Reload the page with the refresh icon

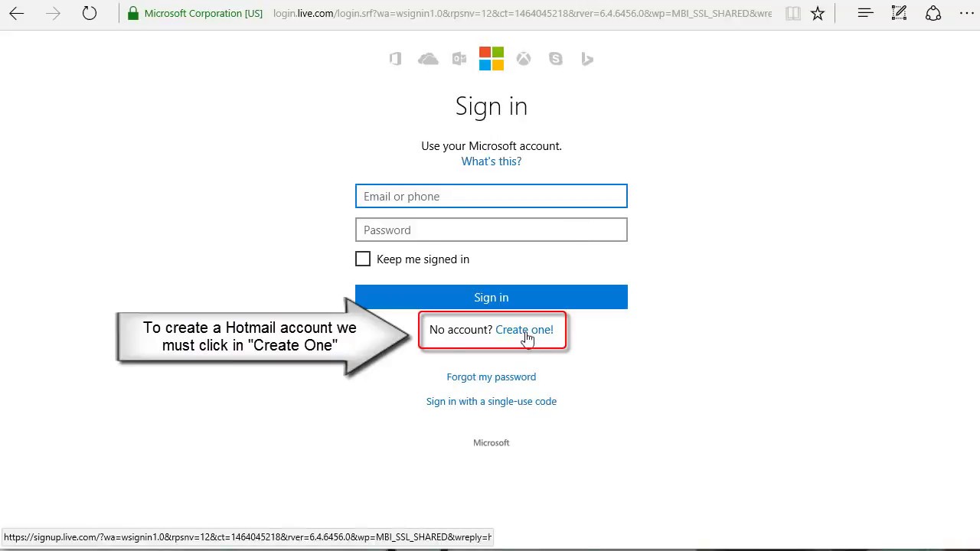tap(90, 13)
